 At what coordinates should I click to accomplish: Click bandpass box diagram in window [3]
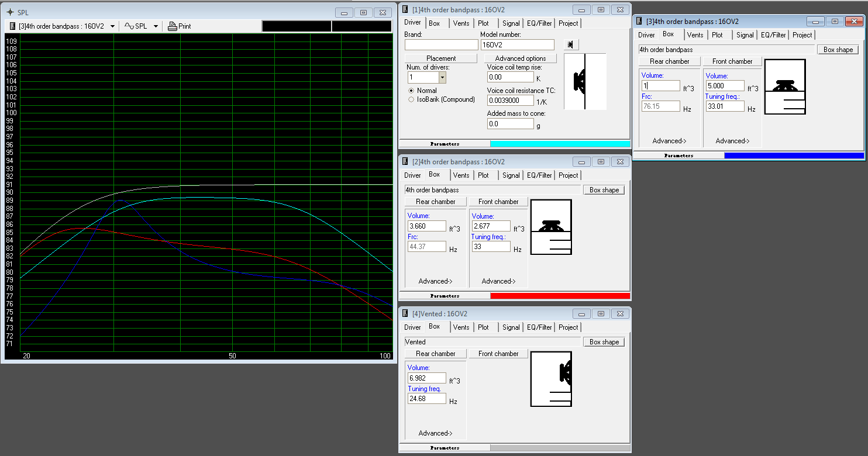786,87
